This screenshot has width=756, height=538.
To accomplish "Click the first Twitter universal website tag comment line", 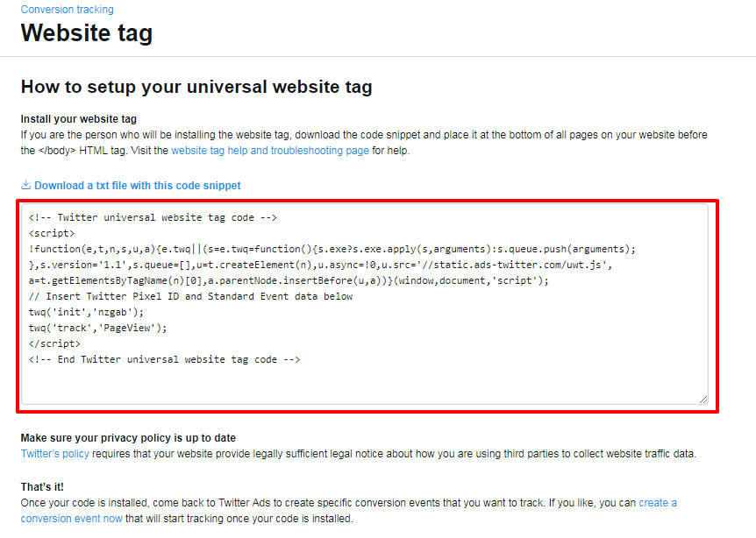I will tap(153, 217).
